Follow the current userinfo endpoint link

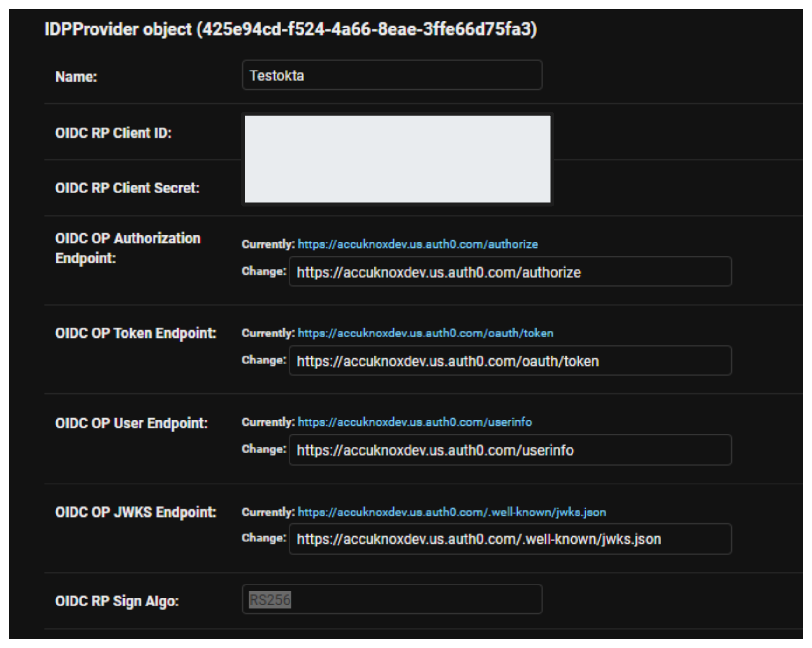[415, 422]
